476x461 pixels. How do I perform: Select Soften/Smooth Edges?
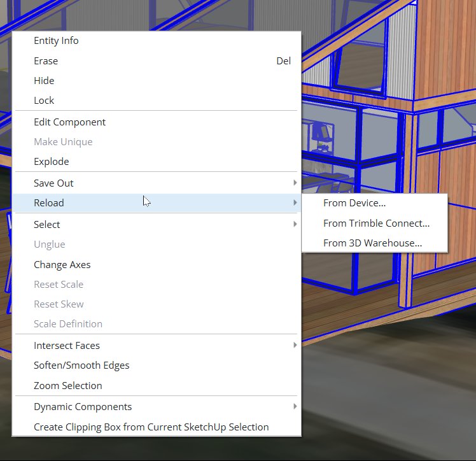[x=81, y=365]
